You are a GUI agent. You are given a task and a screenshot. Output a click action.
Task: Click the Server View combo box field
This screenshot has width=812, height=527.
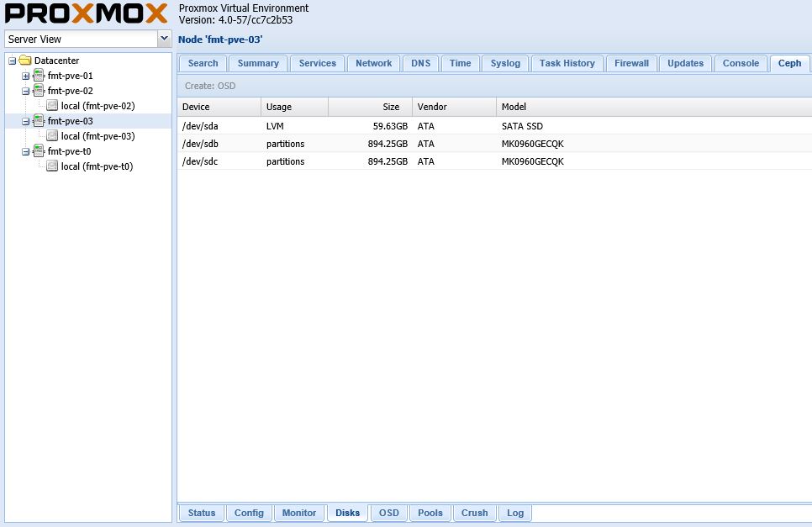(81, 39)
